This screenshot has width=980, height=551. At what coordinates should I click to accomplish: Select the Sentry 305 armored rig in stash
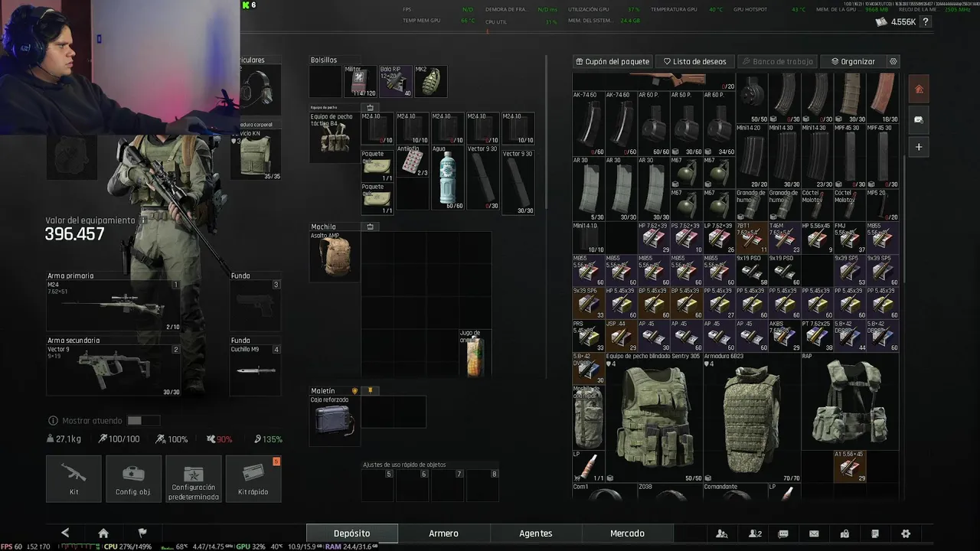coord(653,417)
